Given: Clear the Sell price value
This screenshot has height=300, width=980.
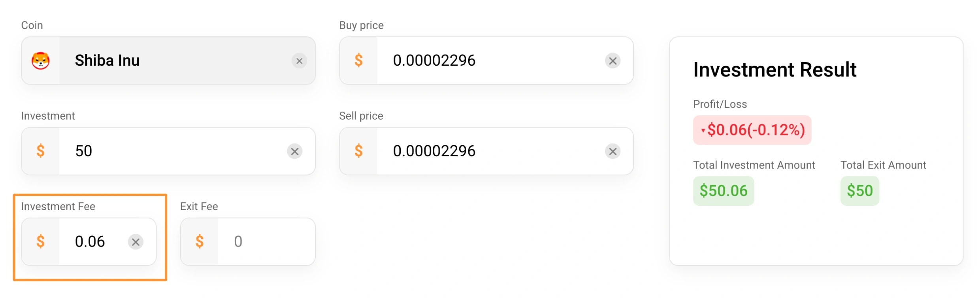Looking at the screenshot, I should [x=612, y=151].
